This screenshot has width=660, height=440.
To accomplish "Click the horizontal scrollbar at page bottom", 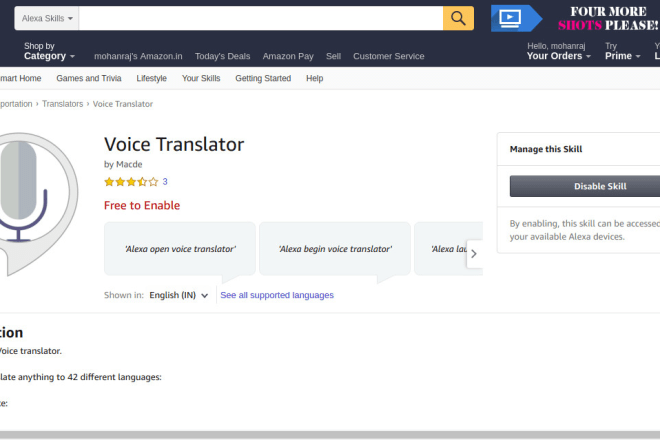I will pos(330,435).
